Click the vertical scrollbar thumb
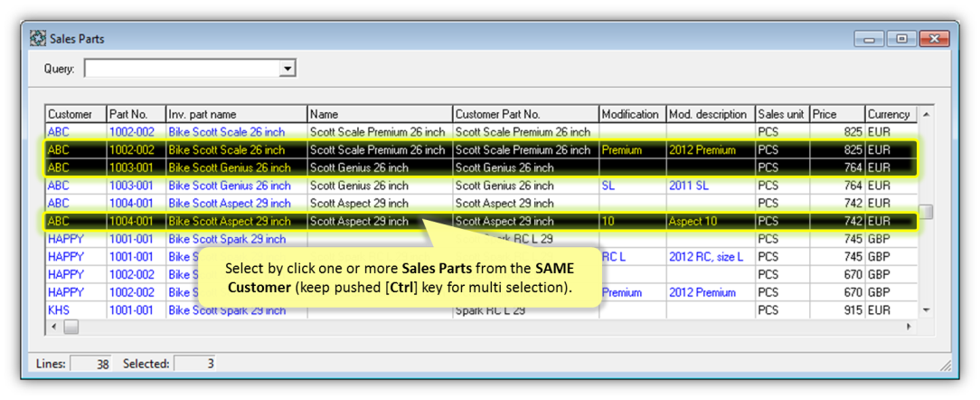The width and height of the screenshot is (980, 400). pyautogui.click(x=927, y=212)
